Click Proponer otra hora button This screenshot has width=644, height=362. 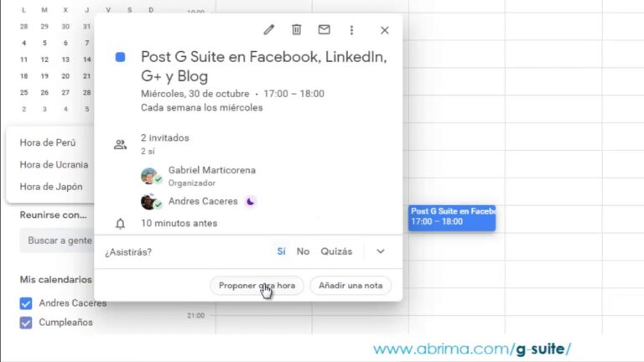click(257, 286)
